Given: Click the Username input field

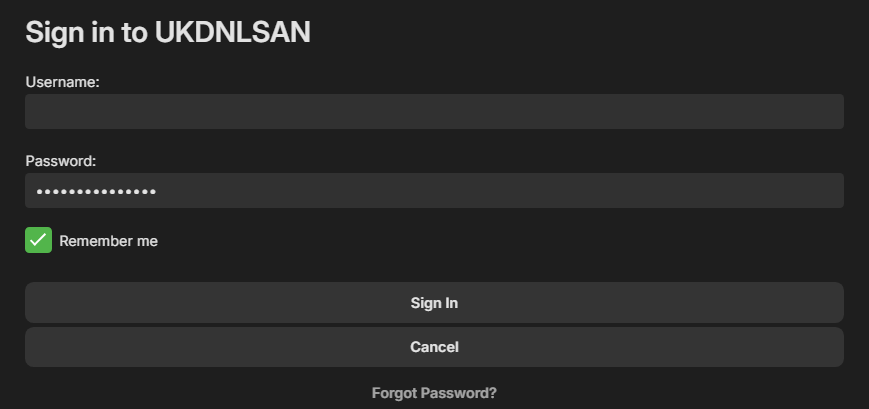Looking at the screenshot, I should pos(434,112).
